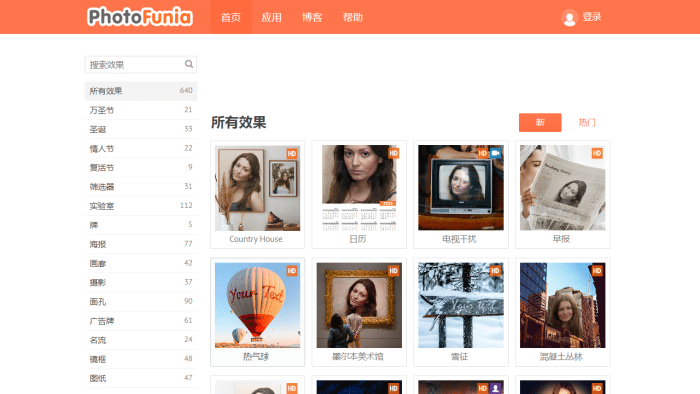Select 筛选器 category
Screen dimensions: 700x394
coord(141,187)
